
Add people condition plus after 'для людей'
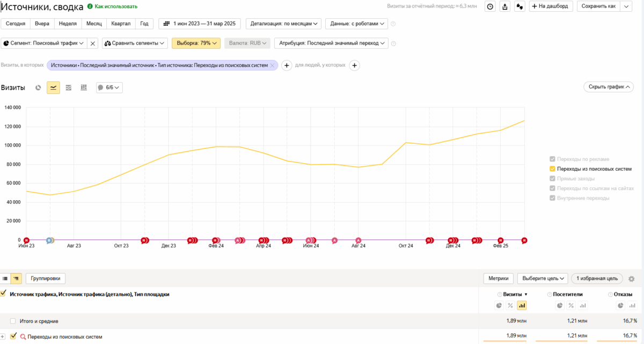[x=354, y=65]
